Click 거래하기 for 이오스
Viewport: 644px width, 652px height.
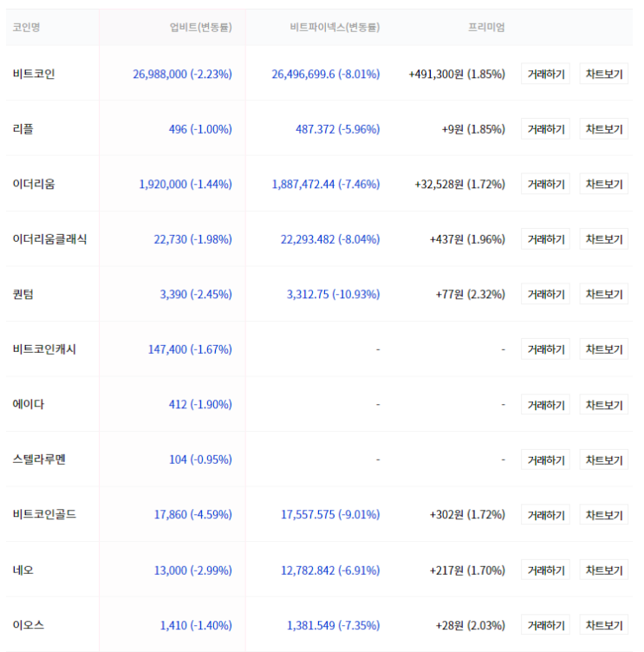tap(545, 625)
